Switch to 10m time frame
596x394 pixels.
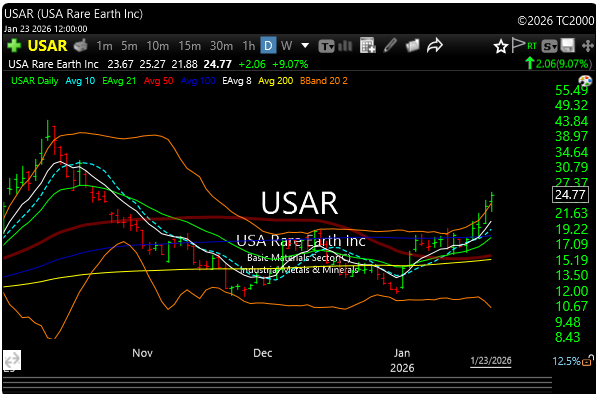[158, 46]
